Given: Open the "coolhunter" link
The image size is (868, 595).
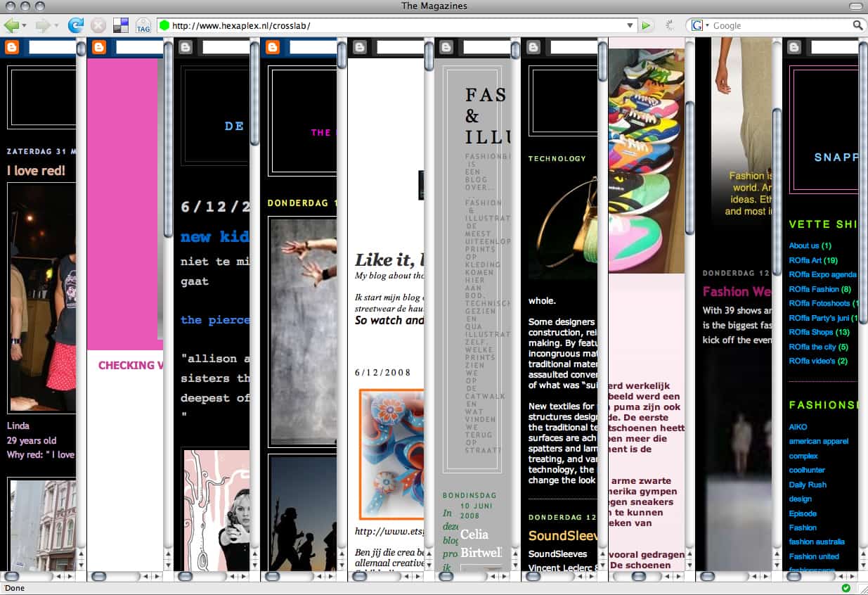Looking at the screenshot, I should tap(807, 470).
